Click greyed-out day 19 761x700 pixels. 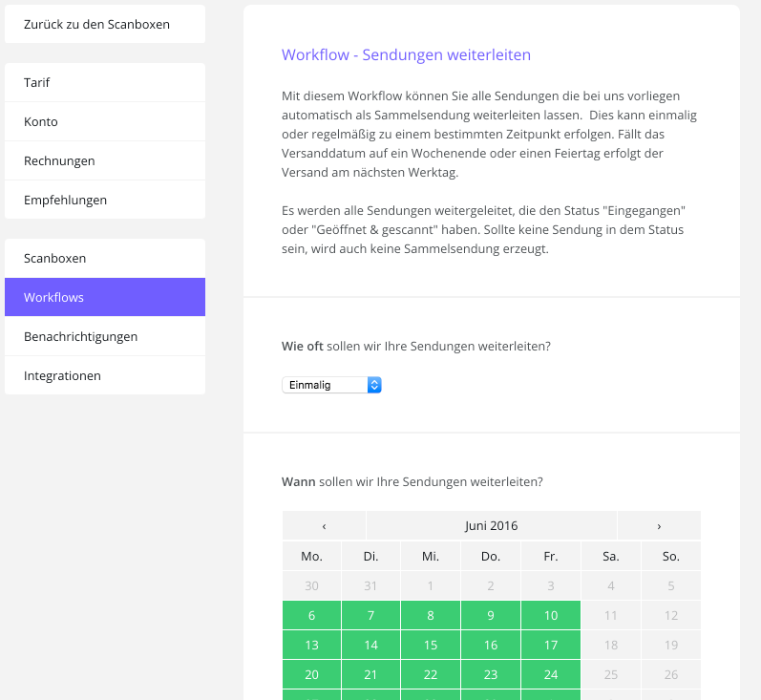click(671, 646)
